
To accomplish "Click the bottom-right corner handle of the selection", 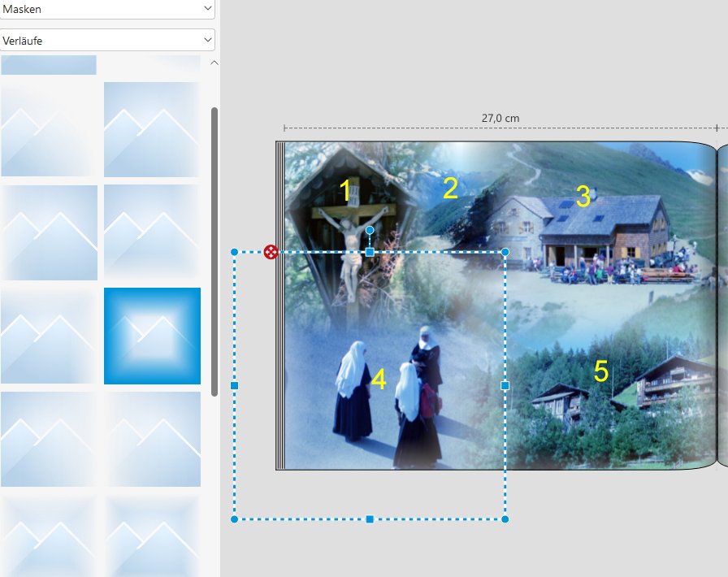I will tap(505, 519).
